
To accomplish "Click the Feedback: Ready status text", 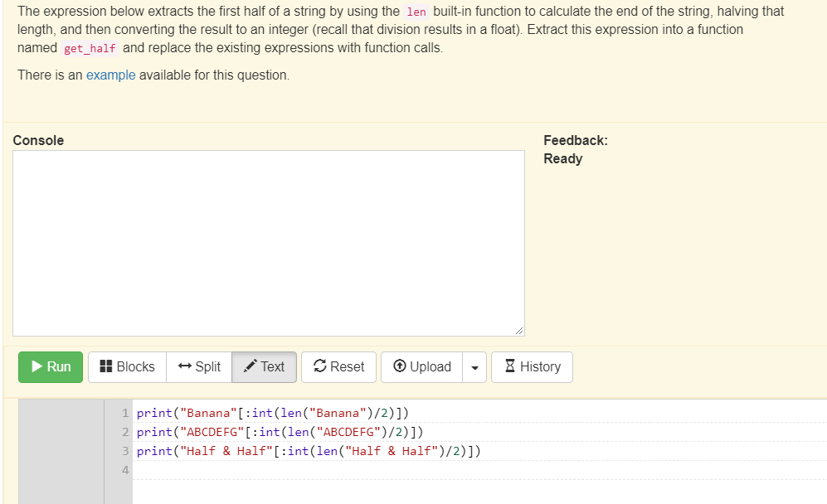I will [x=576, y=150].
